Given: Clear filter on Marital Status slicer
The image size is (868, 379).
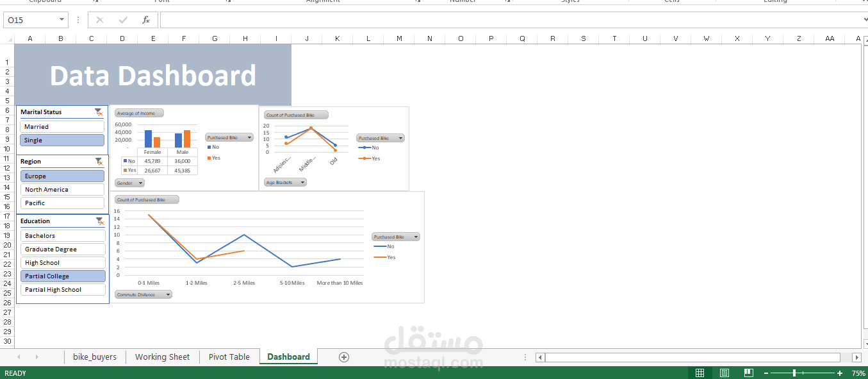Looking at the screenshot, I should (99, 112).
